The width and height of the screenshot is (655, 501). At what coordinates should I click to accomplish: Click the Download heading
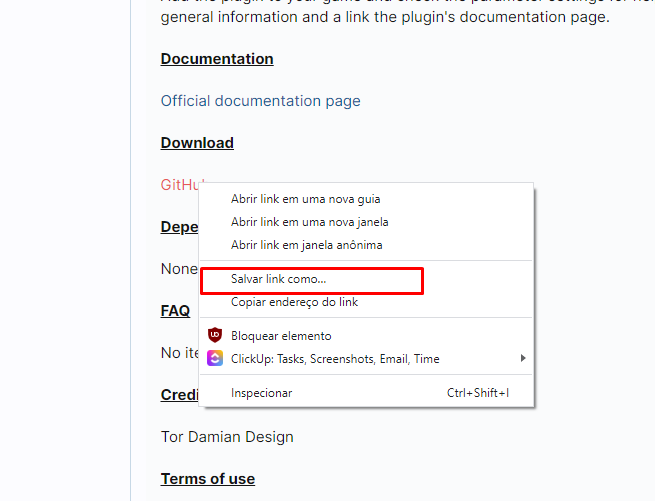click(x=197, y=143)
